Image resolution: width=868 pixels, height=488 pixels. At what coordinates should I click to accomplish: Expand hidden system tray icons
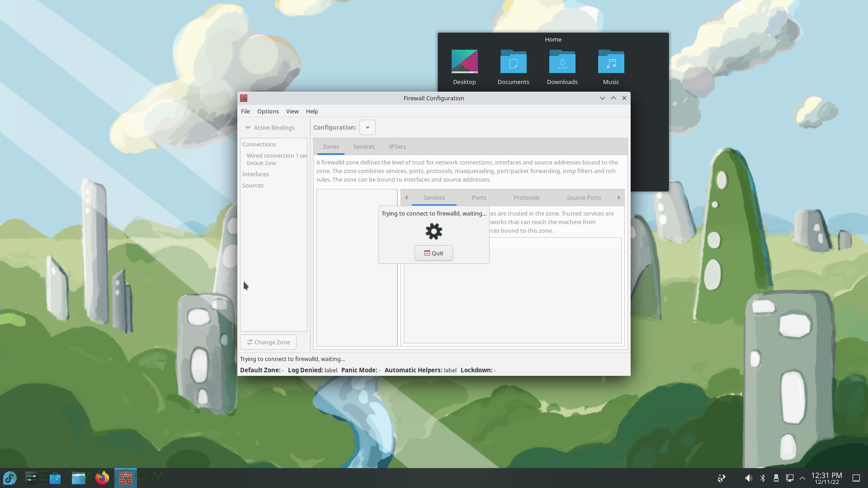tap(802, 478)
